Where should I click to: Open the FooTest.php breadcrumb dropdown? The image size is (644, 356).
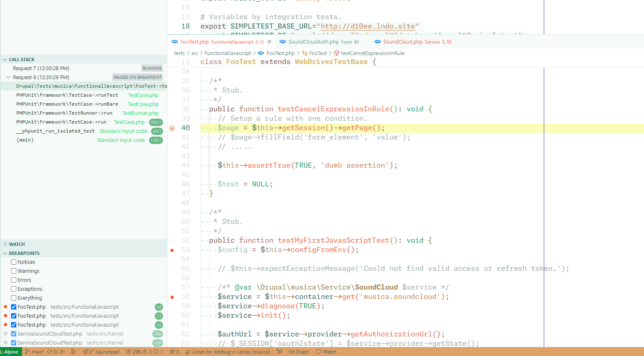[281, 53]
